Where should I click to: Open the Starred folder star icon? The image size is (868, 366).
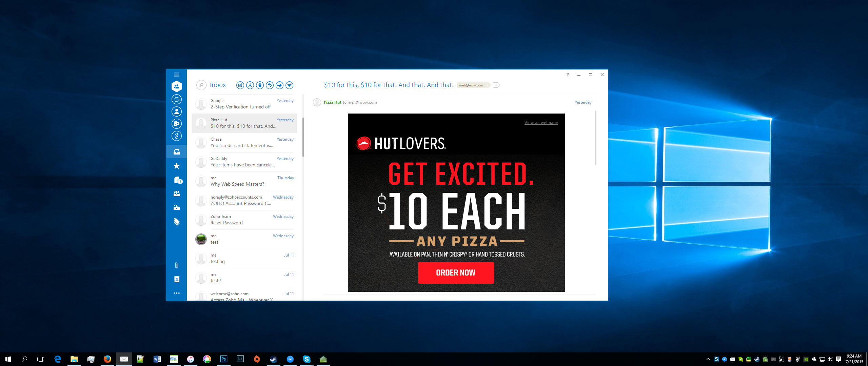click(x=177, y=166)
